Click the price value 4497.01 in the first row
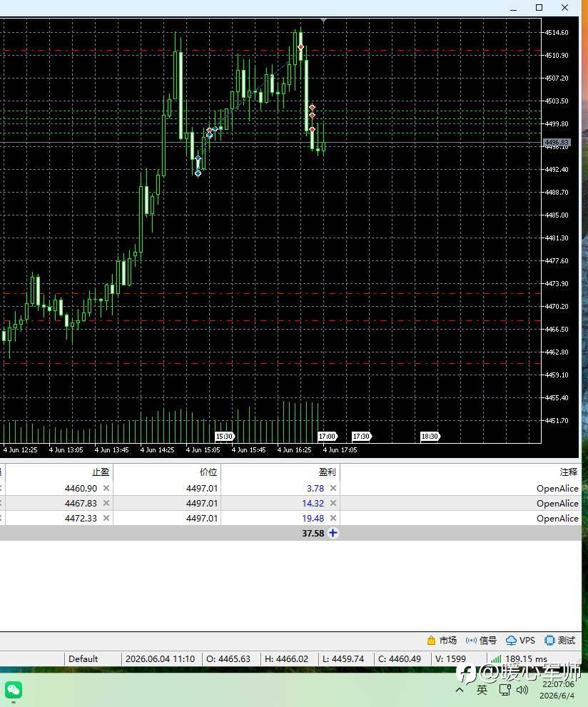Screen dimensions: 588x707 pos(201,488)
